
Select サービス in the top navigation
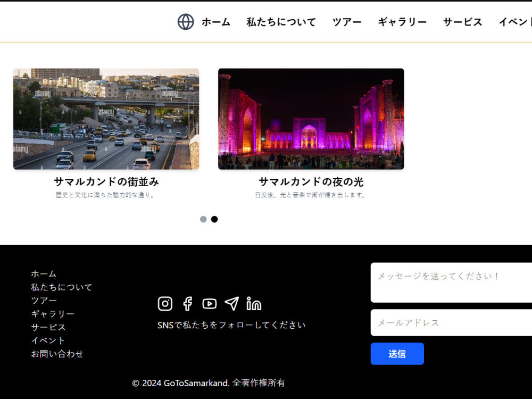pos(462,22)
